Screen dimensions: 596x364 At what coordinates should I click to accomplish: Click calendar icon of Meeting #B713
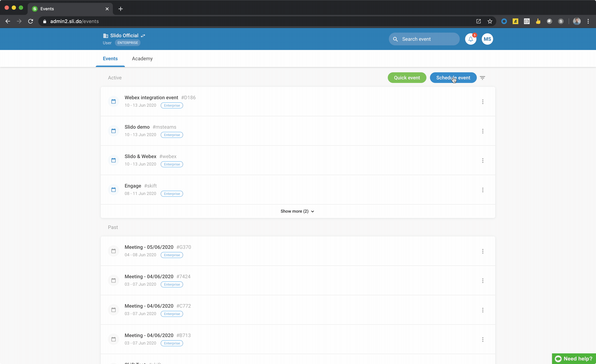114,339
